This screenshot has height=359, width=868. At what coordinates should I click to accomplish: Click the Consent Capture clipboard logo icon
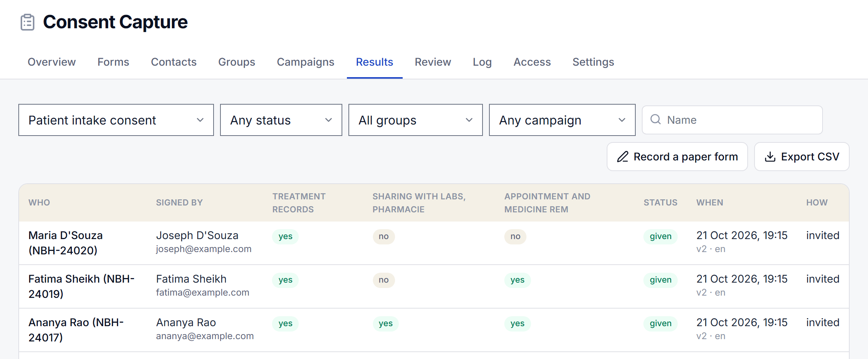28,22
